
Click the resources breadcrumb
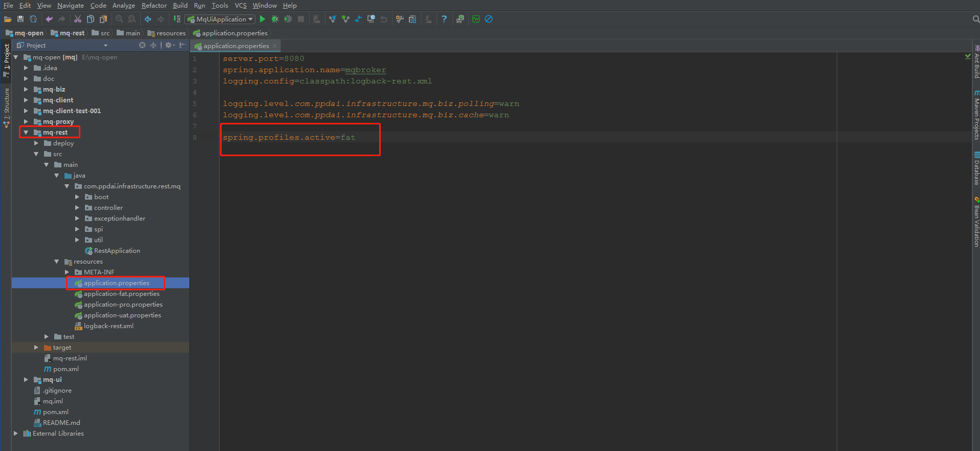pyautogui.click(x=167, y=33)
